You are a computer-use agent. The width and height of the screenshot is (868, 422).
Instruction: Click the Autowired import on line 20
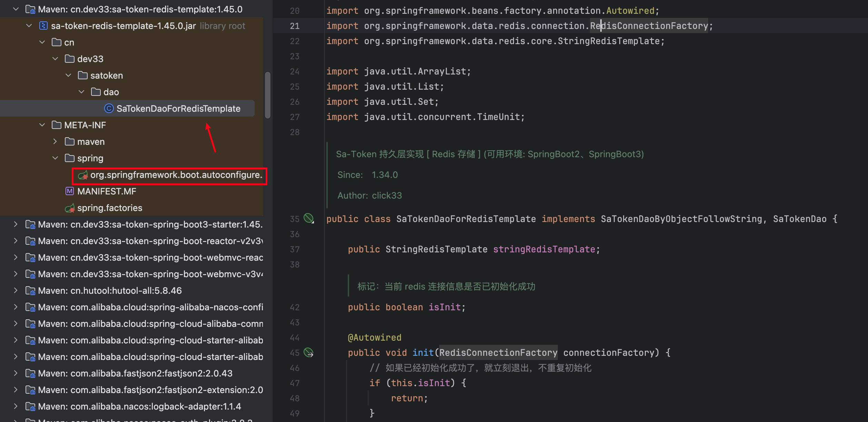[630, 11]
